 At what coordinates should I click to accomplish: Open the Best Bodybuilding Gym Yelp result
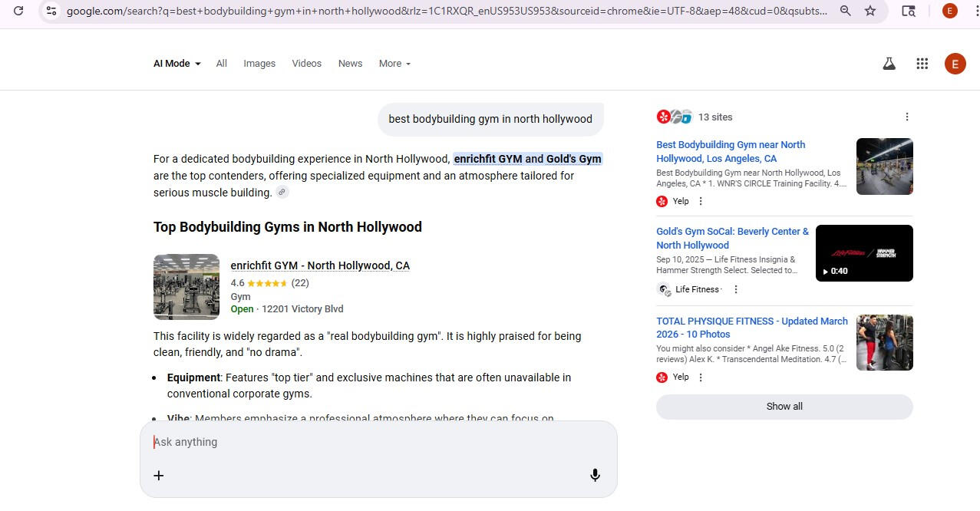click(730, 151)
